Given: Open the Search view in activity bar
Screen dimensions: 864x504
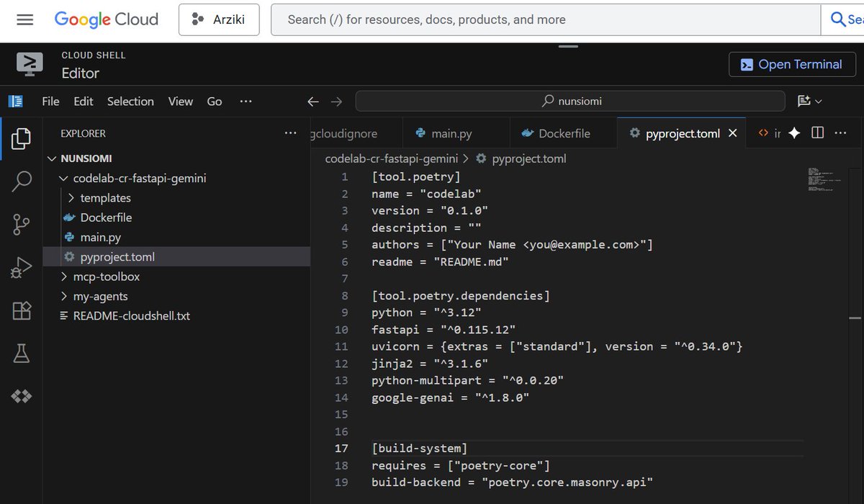Looking at the screenshot, I should point(22,181).
